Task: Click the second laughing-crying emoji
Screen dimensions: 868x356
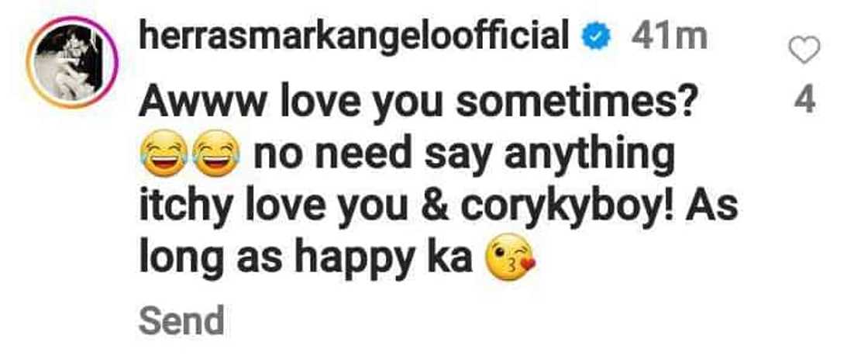Action: (218, 152)
